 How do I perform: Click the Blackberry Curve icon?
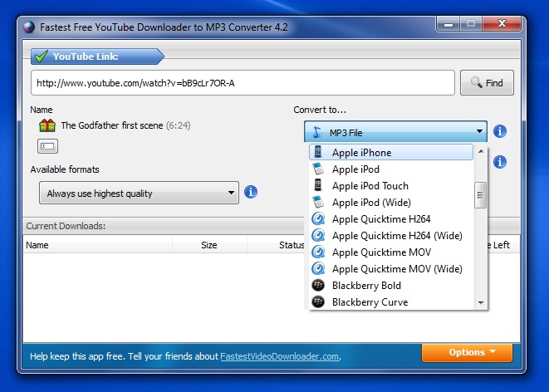point(318,301)
